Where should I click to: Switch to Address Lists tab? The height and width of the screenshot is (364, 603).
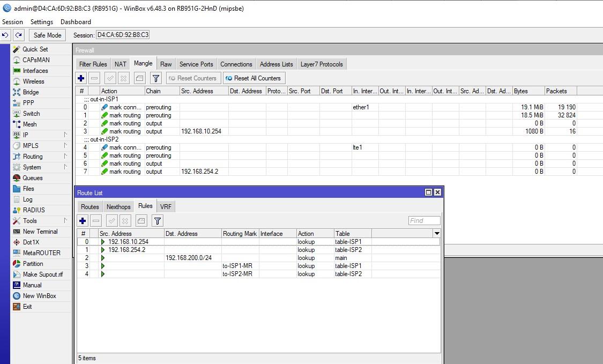(276, 64)
